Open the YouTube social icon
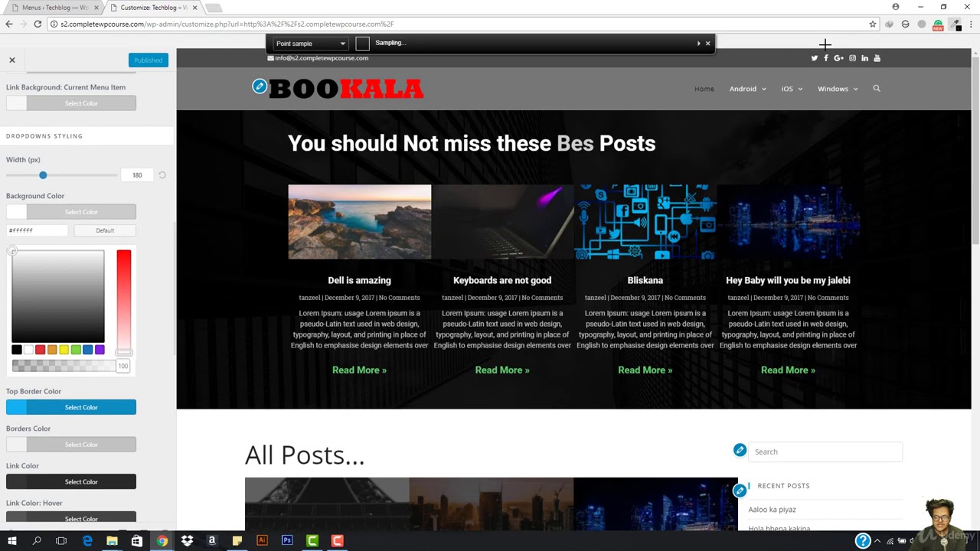The image size is (980, 551). 877,58
